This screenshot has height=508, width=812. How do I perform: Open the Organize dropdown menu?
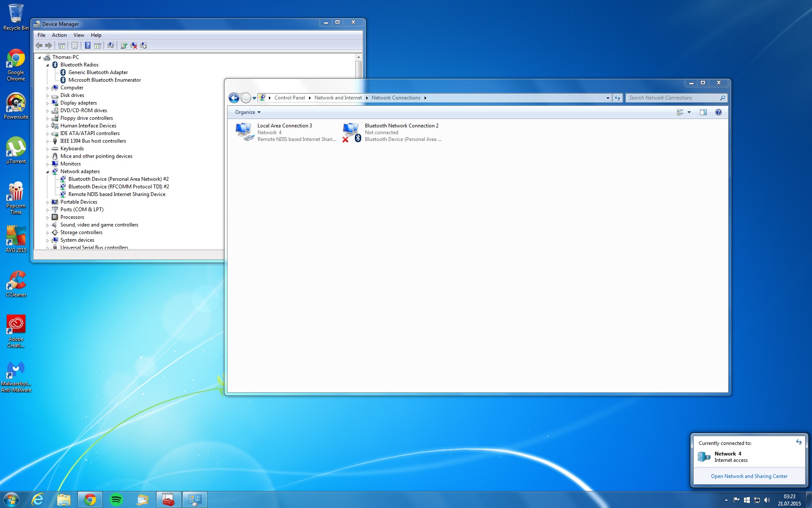coord(248,112)
